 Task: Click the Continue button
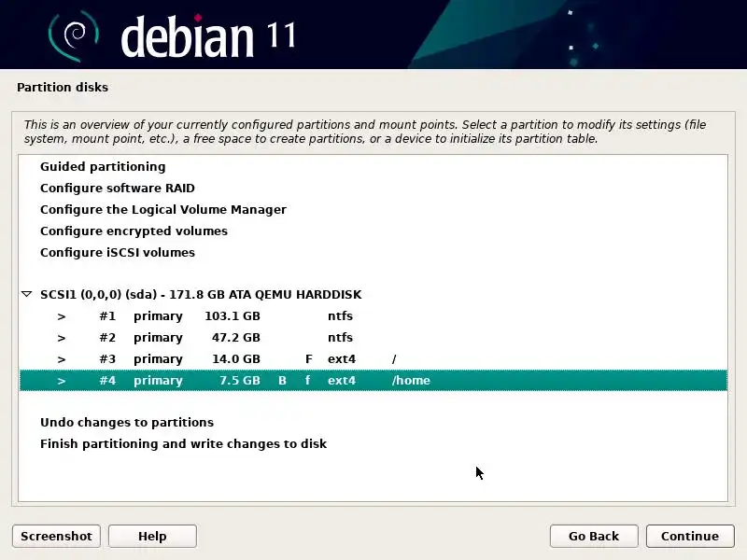pyautogui.click(x=690, y=536)
